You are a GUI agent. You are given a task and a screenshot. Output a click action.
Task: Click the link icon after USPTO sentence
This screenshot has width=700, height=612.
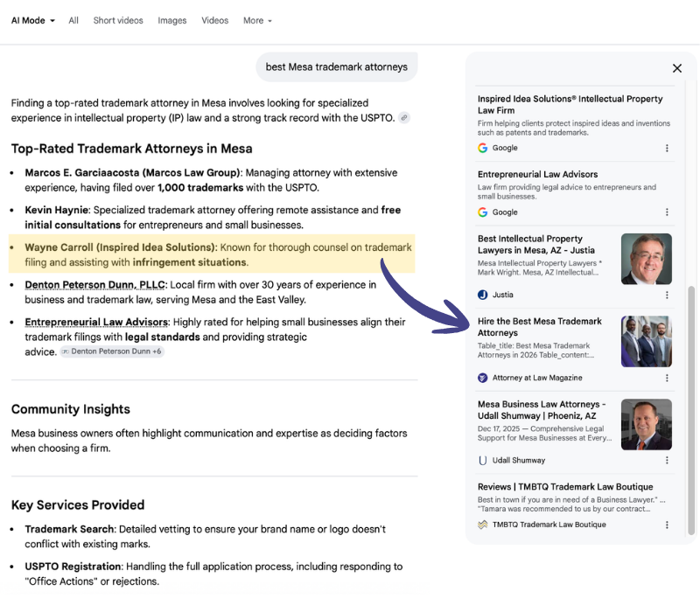click(404, 118)
